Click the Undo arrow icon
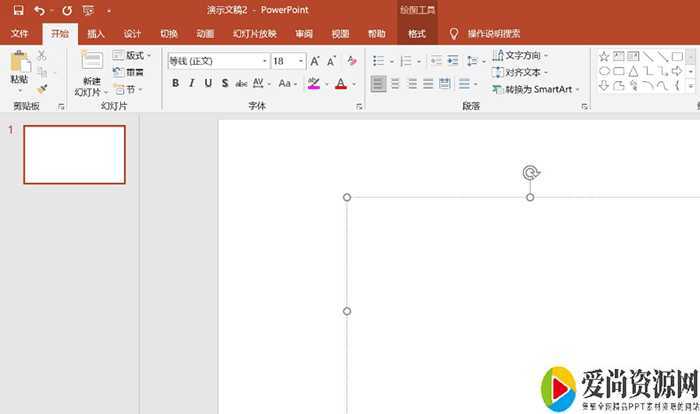The height and width of the screenshot is (414, 700). (x=39, y=10)
